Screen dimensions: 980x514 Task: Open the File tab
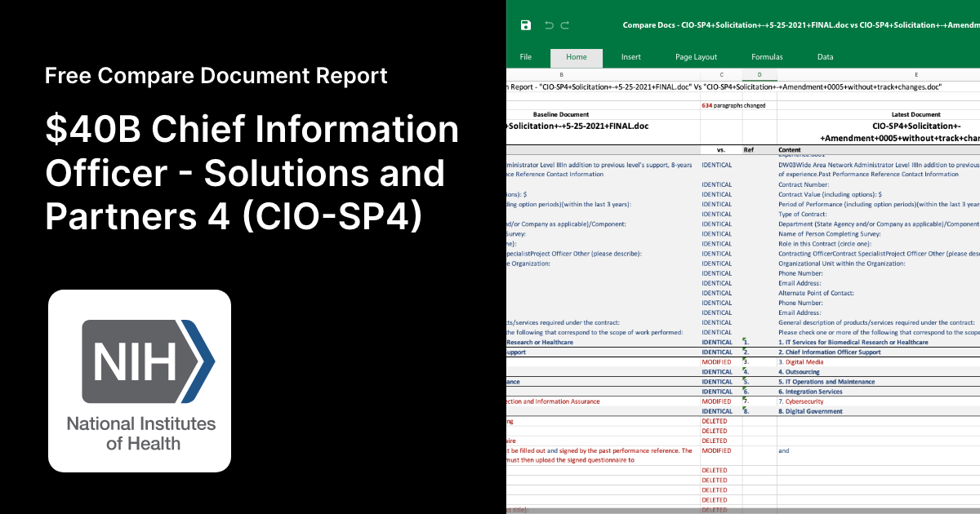coord(525,57)
